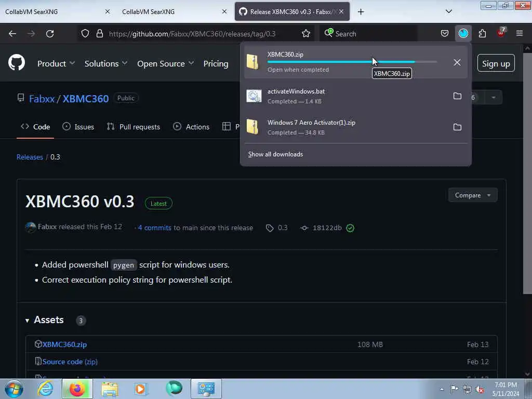The image size is (532, 399).
Task: Click the Latest release badge
Action: coord(158,204)
